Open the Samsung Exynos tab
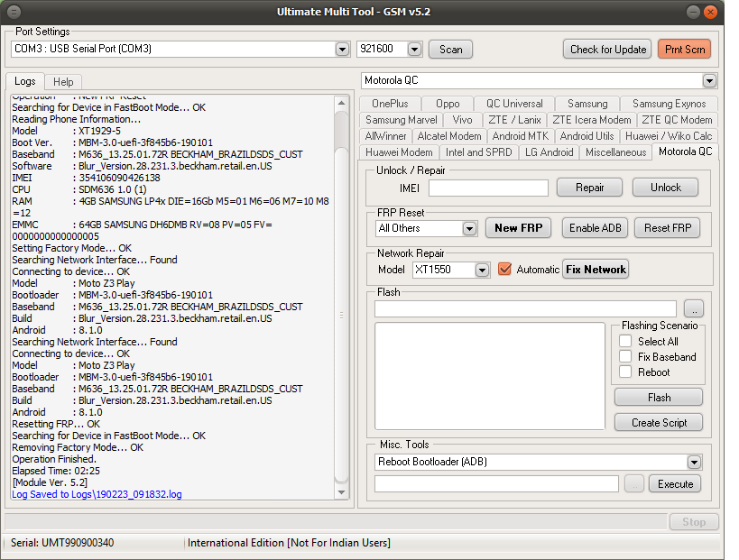Viewport: 739px width, 560px height. click(x=669, y=104)
